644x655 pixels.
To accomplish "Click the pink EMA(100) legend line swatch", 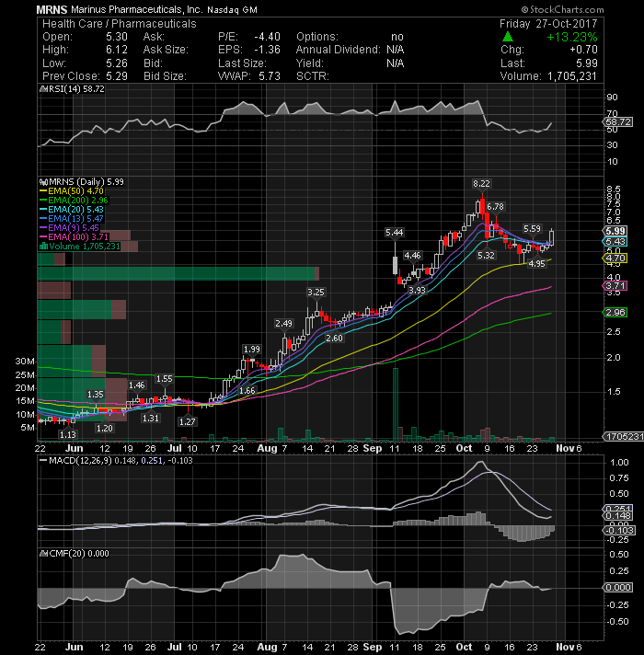I will 43,236.
